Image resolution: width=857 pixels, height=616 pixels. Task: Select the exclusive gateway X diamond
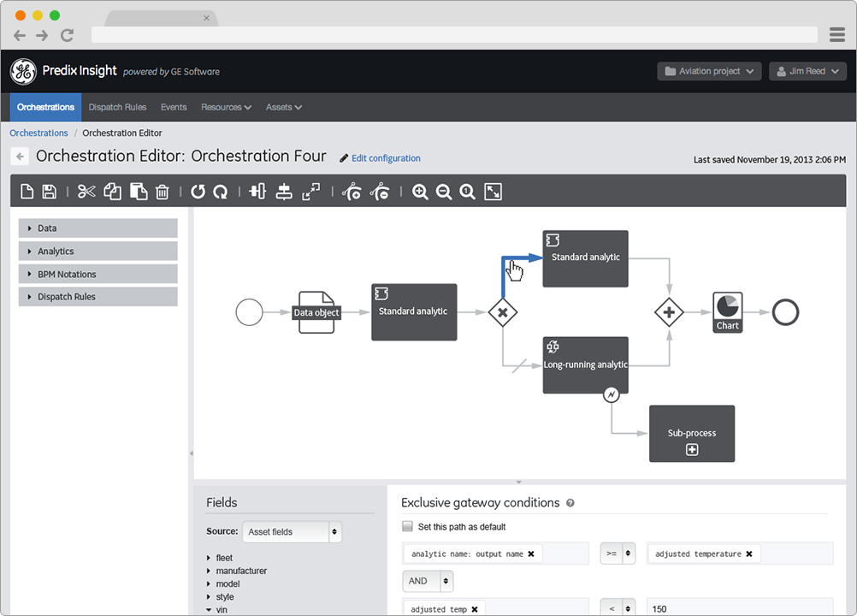point(503,312)
